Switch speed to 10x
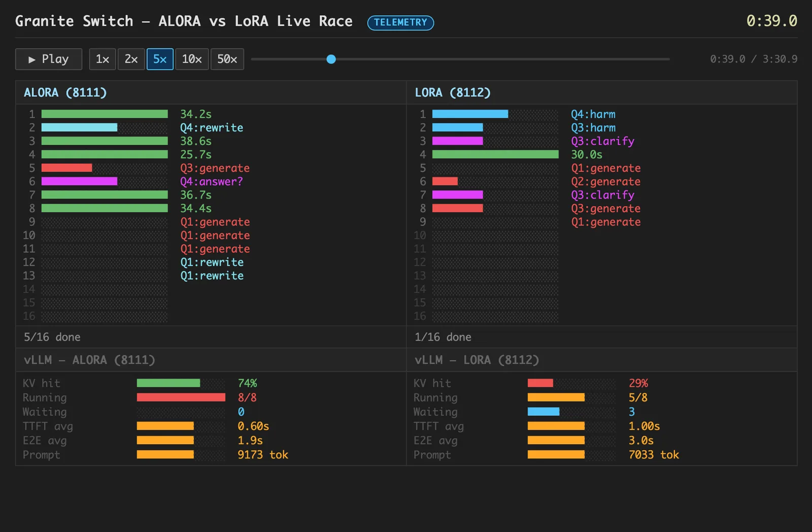The image size is (812, 532). pyautogui.click(x=192, y=59)
